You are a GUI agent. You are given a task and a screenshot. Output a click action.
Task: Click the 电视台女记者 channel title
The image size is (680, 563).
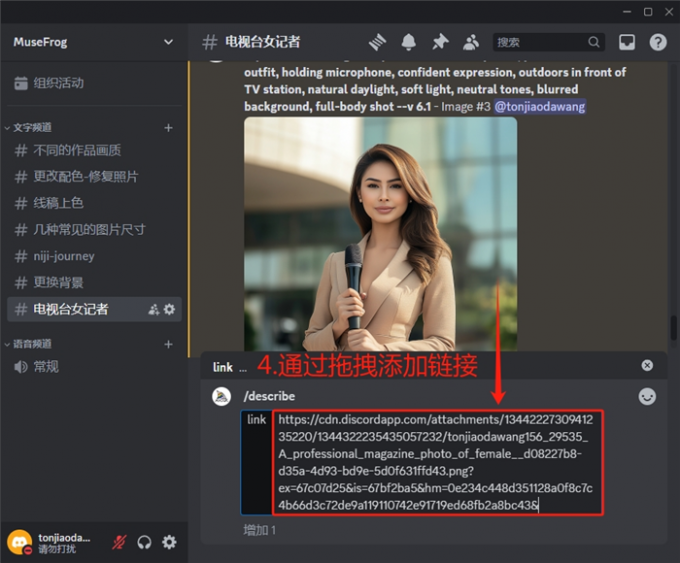[x=262, y=42]
